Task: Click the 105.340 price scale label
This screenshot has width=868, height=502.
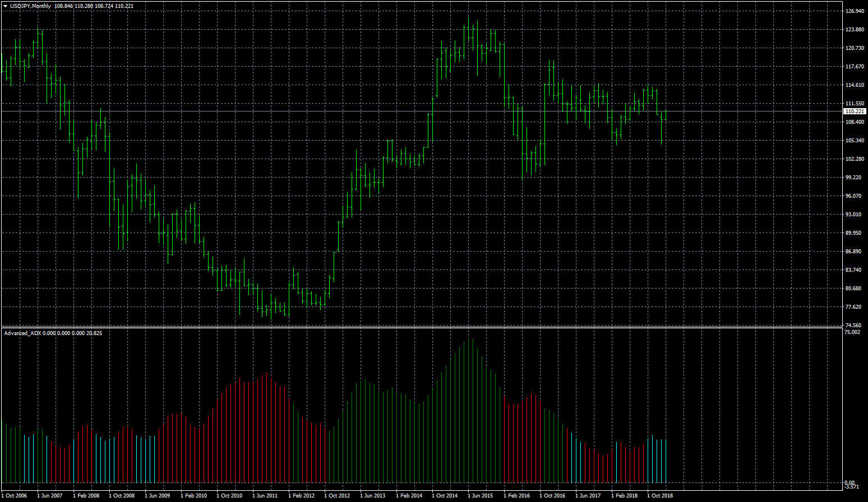Action: pos(855,141)
